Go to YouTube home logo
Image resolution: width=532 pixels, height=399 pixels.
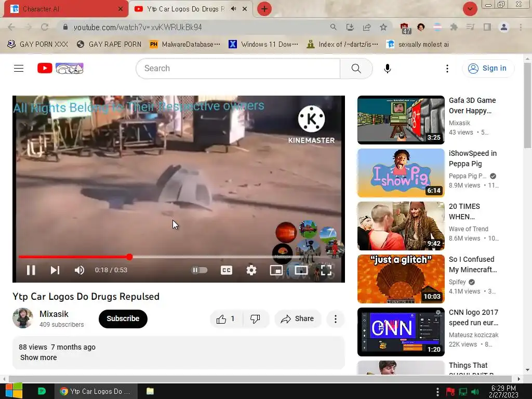(60, 68)
